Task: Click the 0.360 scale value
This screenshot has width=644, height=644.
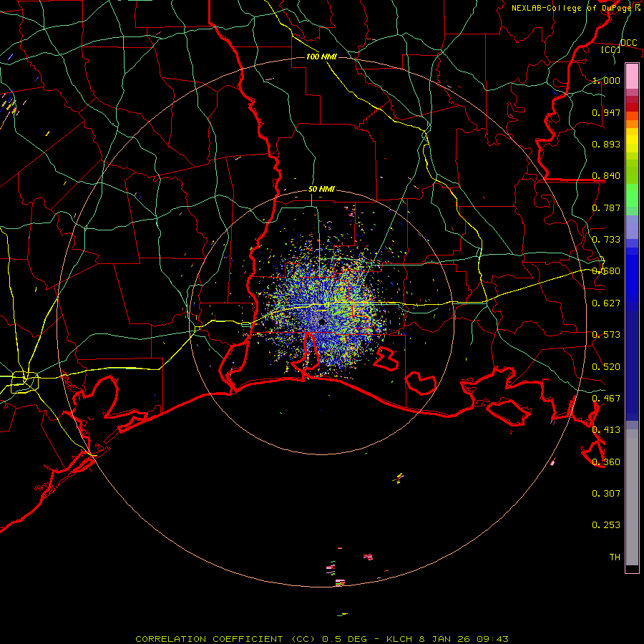Action: click(x=606, y=462)
